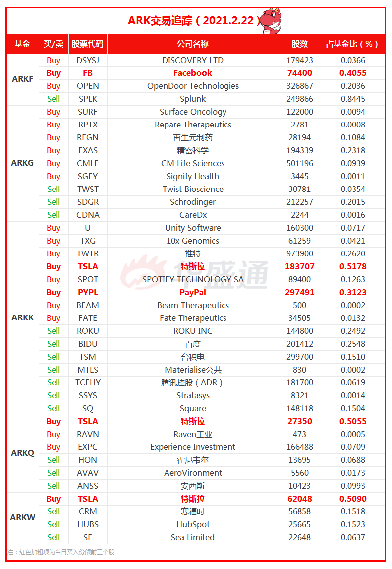Screen dimensions: 392x569
Task: Click the 股数 column header
Action: [300, 44]
